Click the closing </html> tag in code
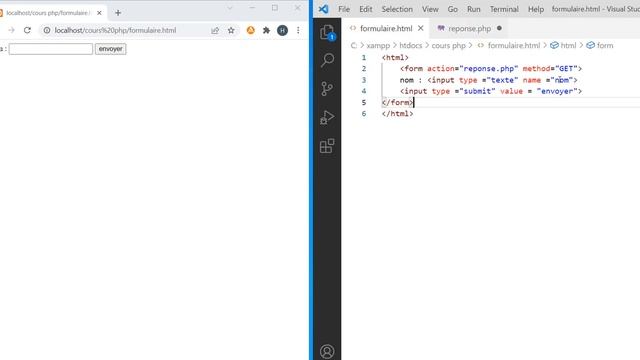Viewport: 640px width, 360px height. [x=398, y=113]
